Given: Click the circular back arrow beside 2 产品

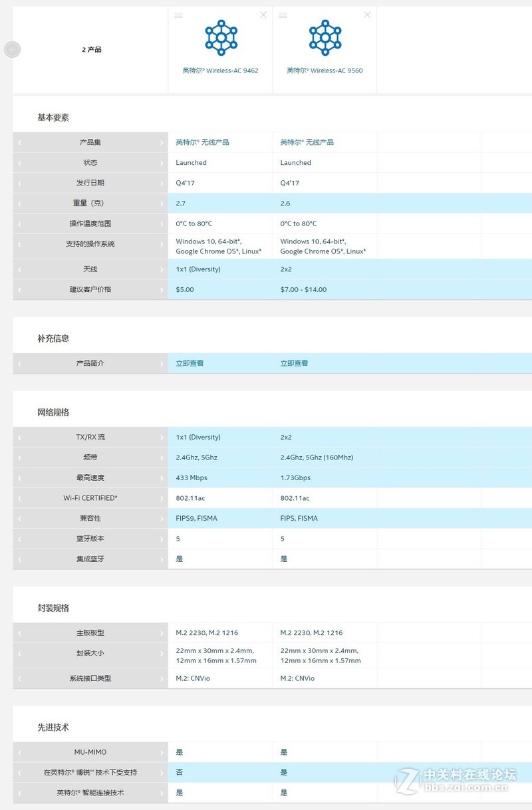Looking at the screenshot, I should click(12, 49).
